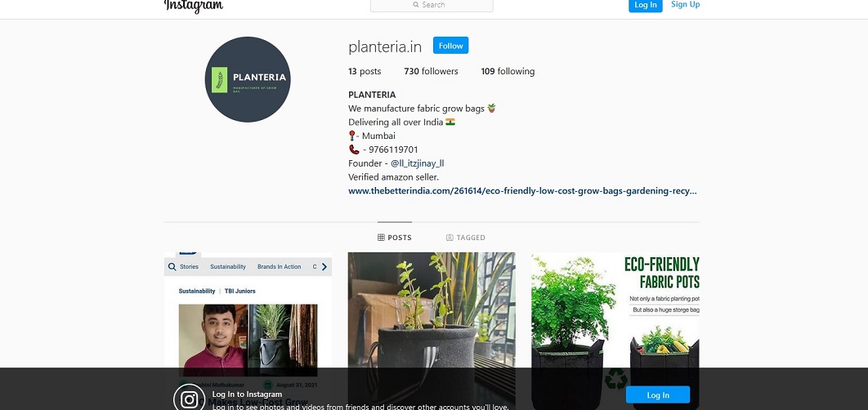Click the person tag icon beside TAGGED
868x410 pixels.
point(450,238)
